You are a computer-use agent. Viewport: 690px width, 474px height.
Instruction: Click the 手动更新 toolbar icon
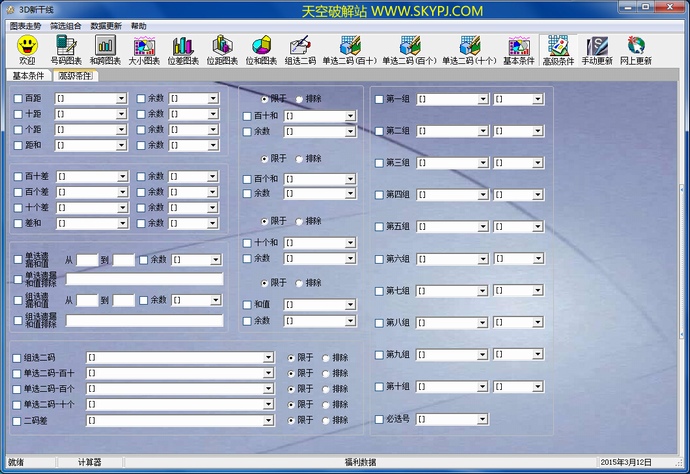point(597,45)
